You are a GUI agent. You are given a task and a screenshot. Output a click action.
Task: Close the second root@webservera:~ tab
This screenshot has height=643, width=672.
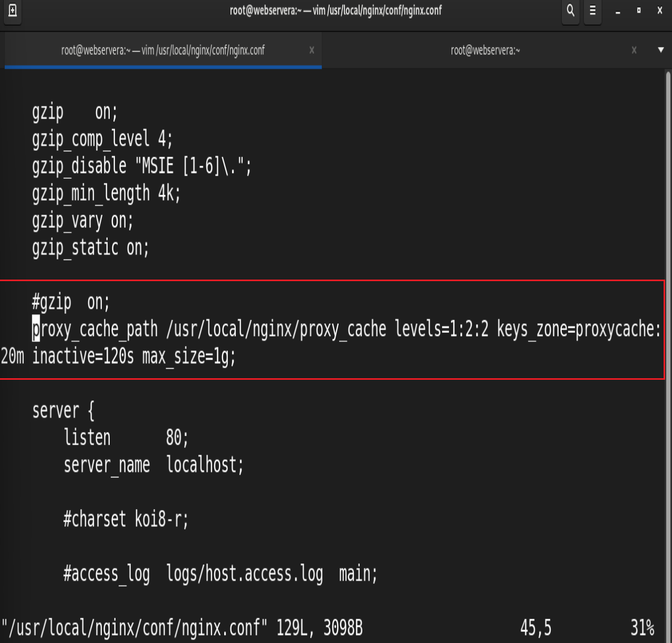point(634,50)
